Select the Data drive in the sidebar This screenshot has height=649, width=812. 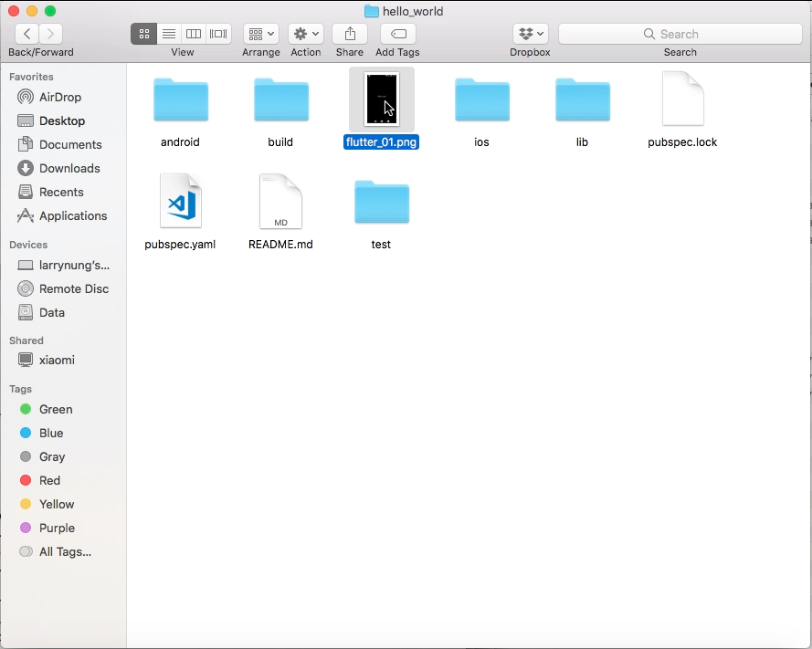(x=63, y=313)
